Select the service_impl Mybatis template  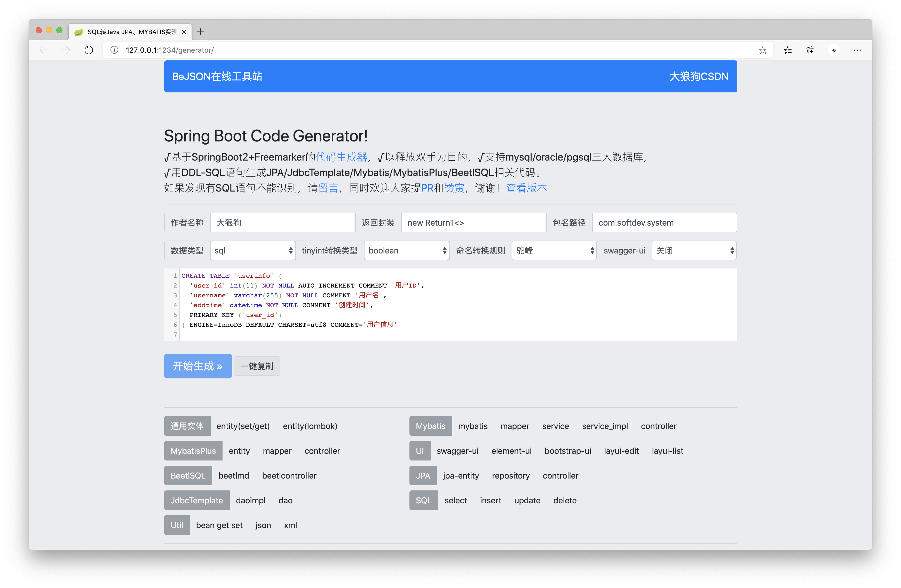coord(605,426)
